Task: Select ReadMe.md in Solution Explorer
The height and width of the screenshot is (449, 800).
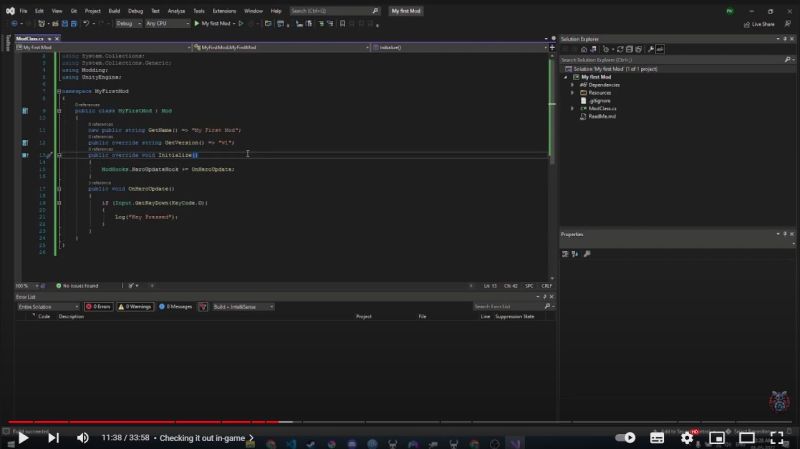Action: point(602,116)
